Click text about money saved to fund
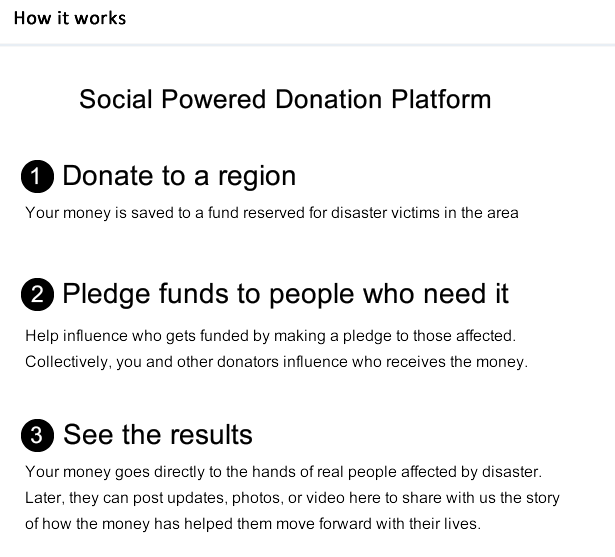 (x=272, y=213)
